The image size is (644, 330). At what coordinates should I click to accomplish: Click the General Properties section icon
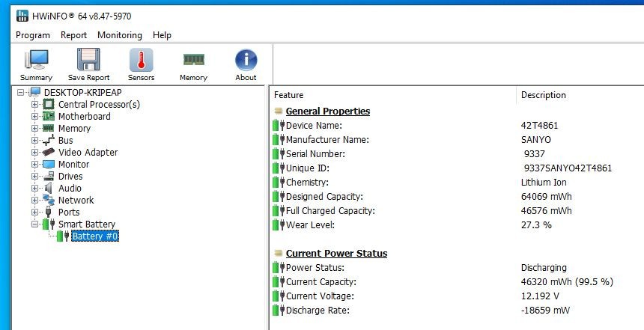tap(278, 111)
